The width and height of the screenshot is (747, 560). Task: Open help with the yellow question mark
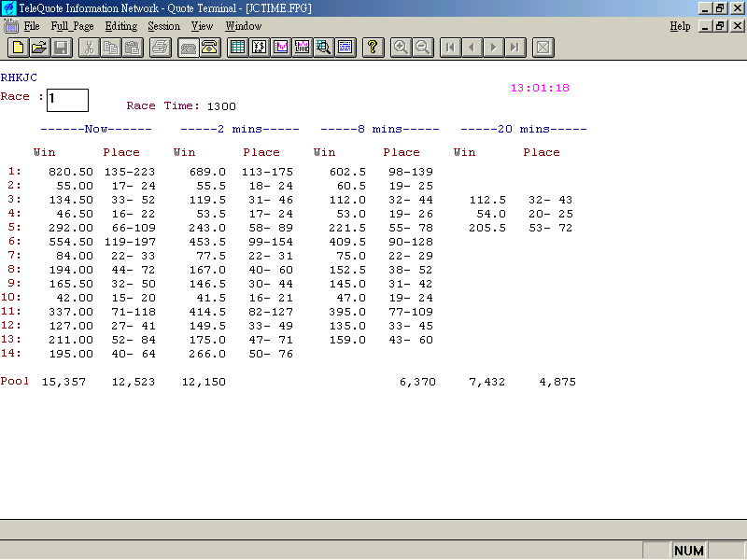pos(373,48)
